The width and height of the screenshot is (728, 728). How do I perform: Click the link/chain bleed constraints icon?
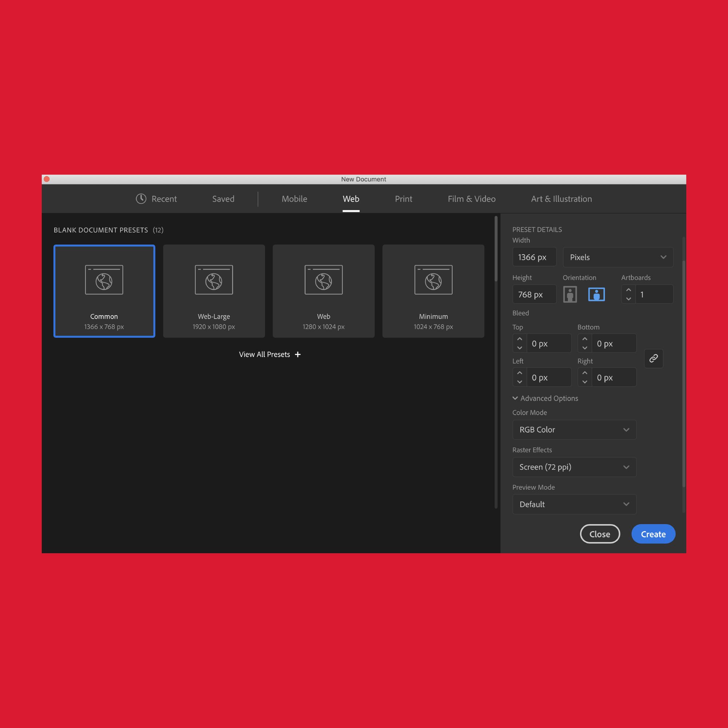[x=653, y=359]
